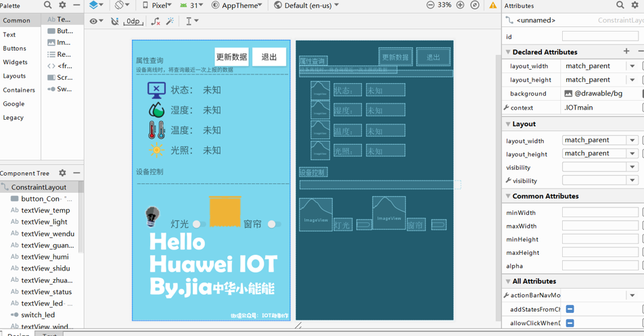
Task: Select the yellow curtain image
Action: click(225, 211)
